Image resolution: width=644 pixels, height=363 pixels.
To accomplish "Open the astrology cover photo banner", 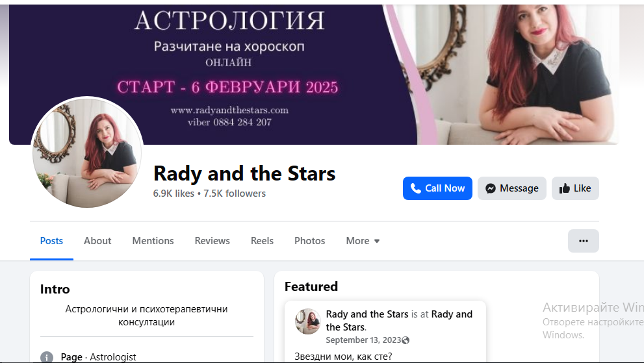I will [314, 74].
